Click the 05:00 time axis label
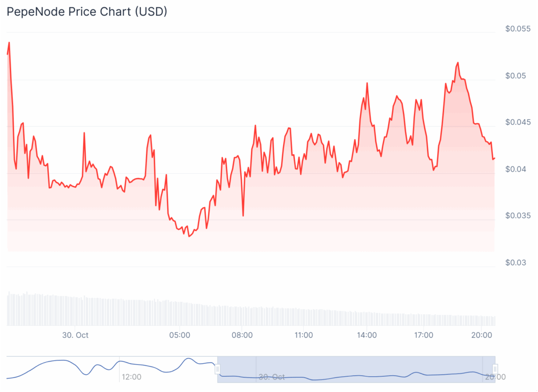Screen dimensions: 538x392 (179, 335)
